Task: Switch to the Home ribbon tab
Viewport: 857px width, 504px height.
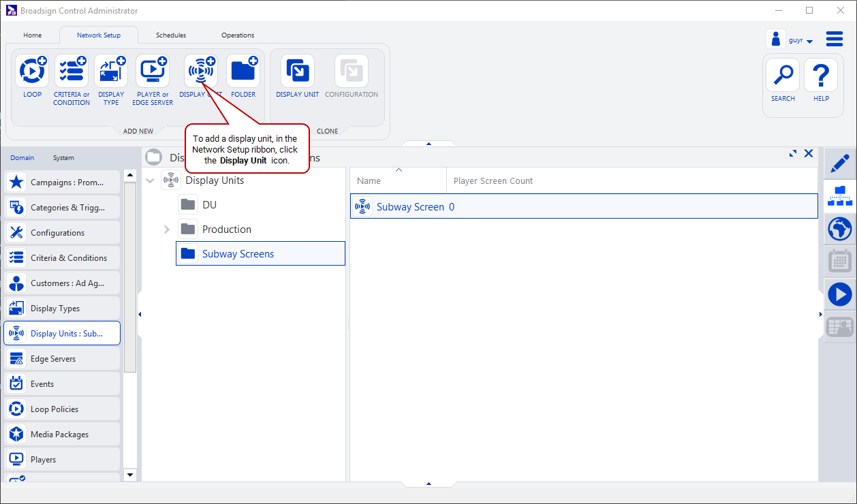Action: pyautogui.click(x=33, y=35)
